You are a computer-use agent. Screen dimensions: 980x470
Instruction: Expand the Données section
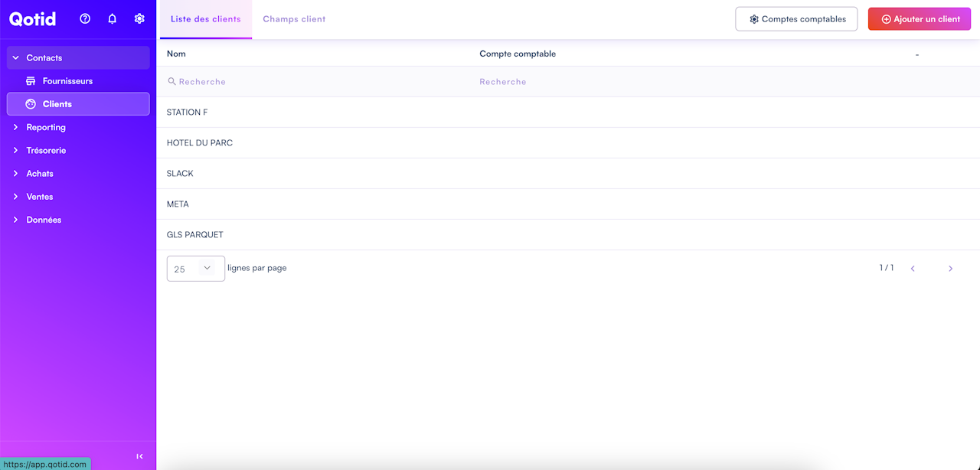tap(78, 220)
